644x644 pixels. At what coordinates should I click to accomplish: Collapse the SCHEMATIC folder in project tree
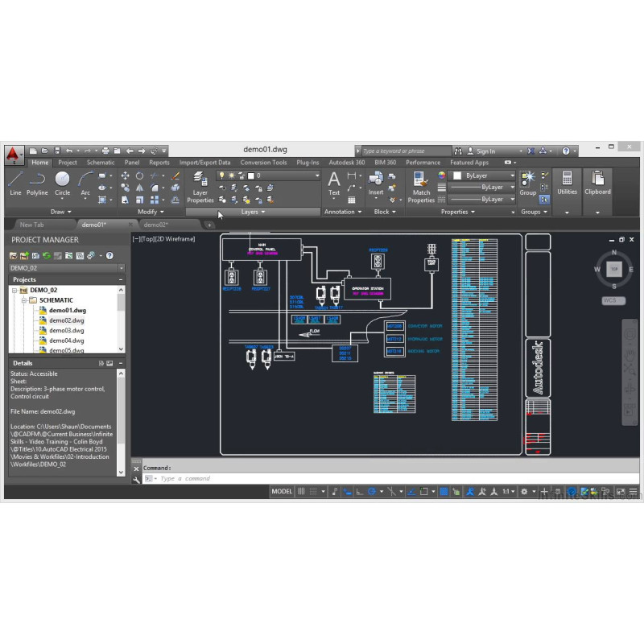[24, 299]
